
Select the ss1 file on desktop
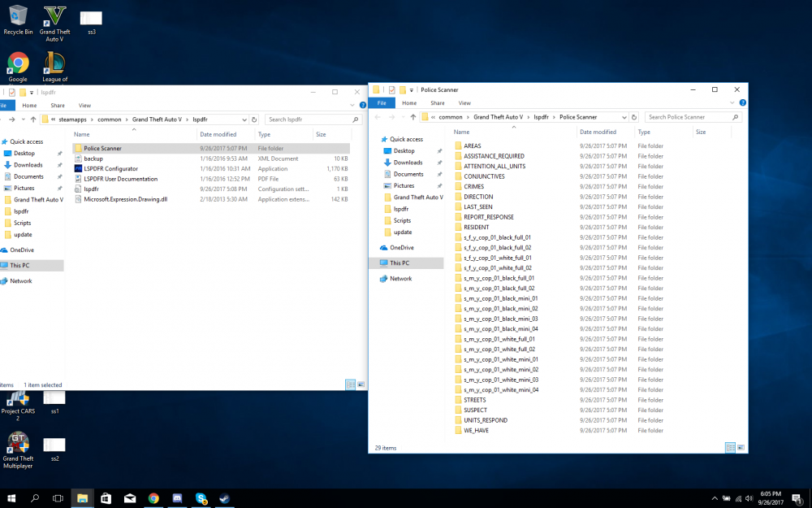coord(54,403)
